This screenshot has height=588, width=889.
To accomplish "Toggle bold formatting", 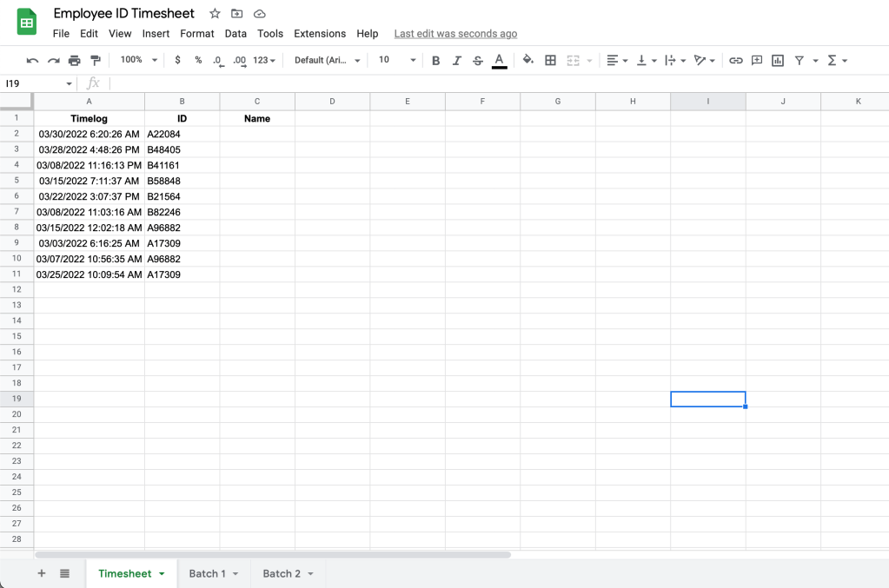I will 435,60.
